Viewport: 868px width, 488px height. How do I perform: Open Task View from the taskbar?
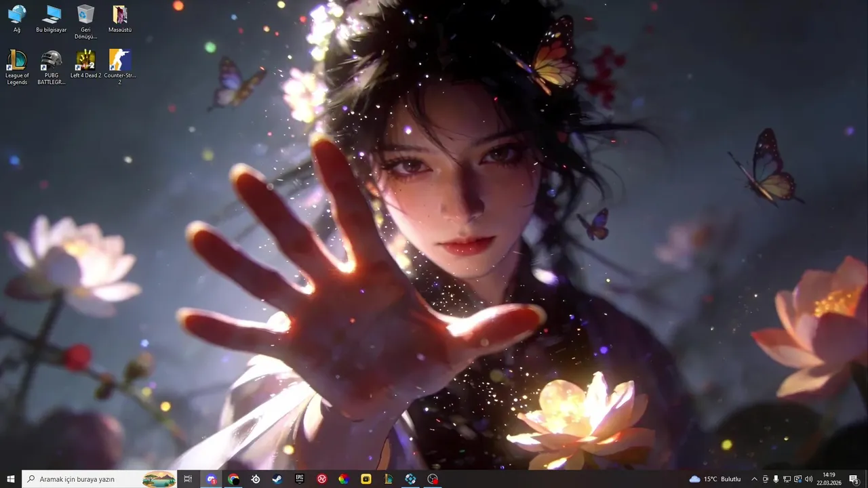coord(188,479)
